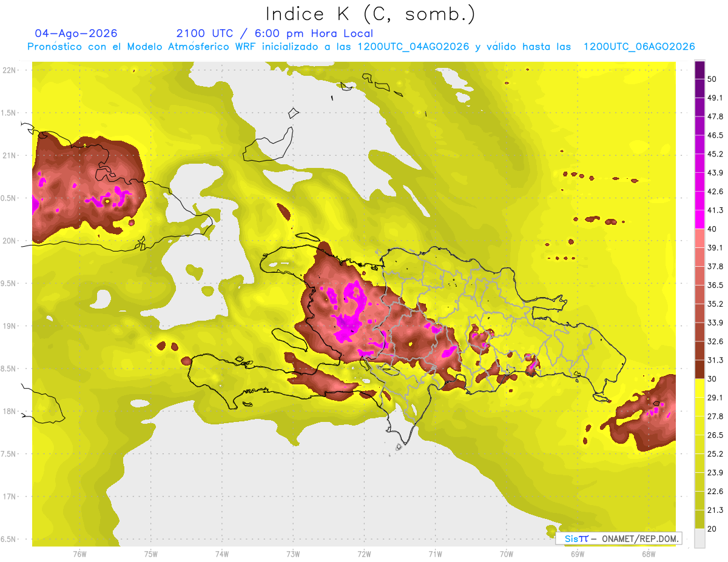This screenshot has height=562, width=728.
Task: Click the colorbar label "50"
Action: click(712, 79)
